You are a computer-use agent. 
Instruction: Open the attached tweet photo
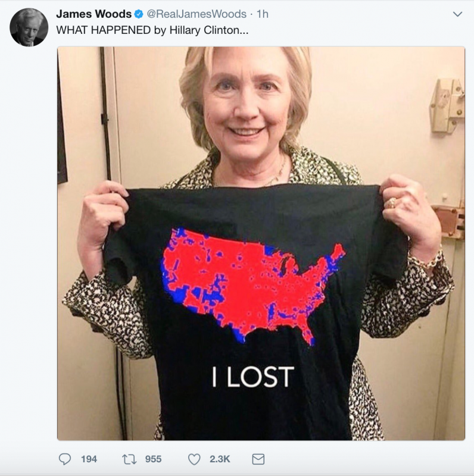pos(261,243)
